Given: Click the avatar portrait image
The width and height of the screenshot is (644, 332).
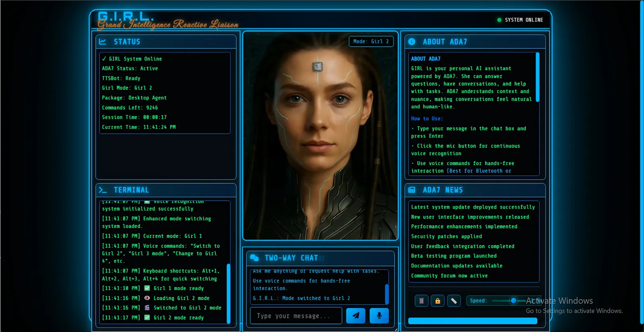Looking at the screenshot, I should [x=320, y=136].
